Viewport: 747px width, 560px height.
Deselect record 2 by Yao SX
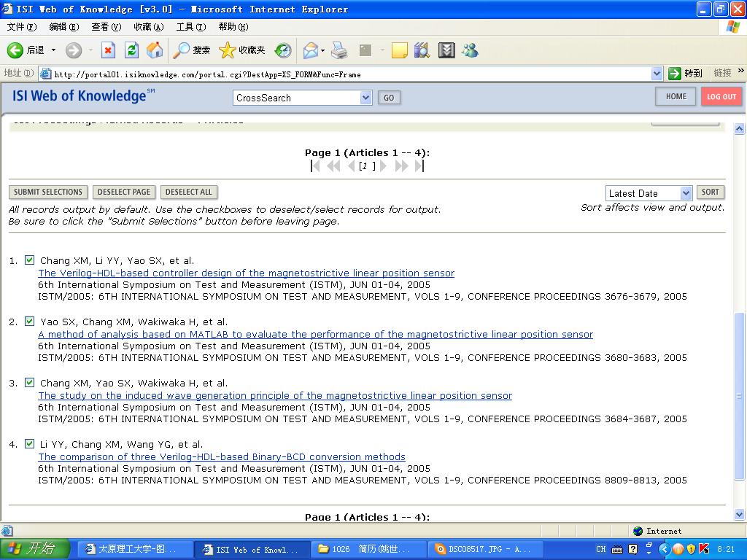pyautogui.click(x=29, y=322)
